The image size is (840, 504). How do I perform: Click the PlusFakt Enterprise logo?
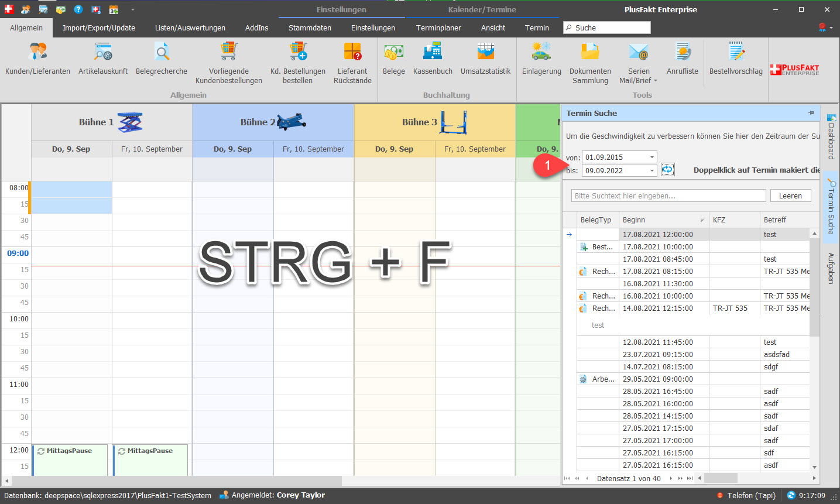[794, 70]
